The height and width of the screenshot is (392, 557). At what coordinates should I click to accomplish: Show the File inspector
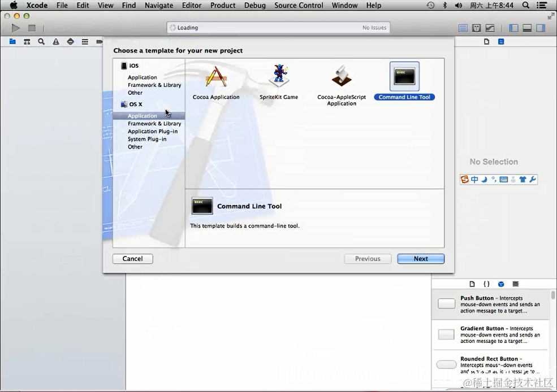pos(487,41)
